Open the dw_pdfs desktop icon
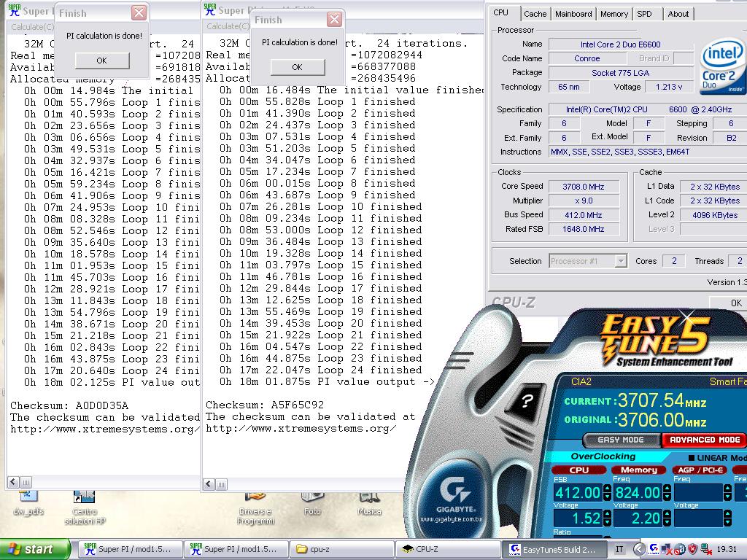 28,503
